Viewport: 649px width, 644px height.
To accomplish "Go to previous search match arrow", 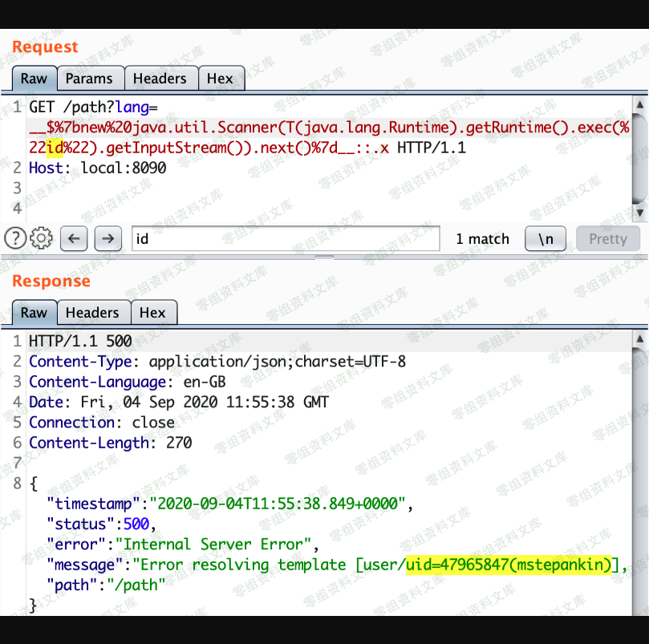I will tap(73, 238).
